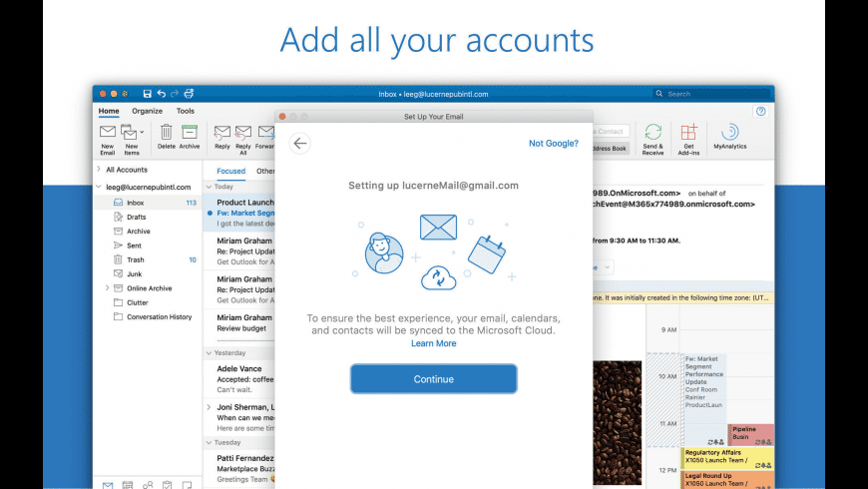Viewport: 868px width, 489px height.
Task: Open the Drafts folder
Action: click(148, 218)
